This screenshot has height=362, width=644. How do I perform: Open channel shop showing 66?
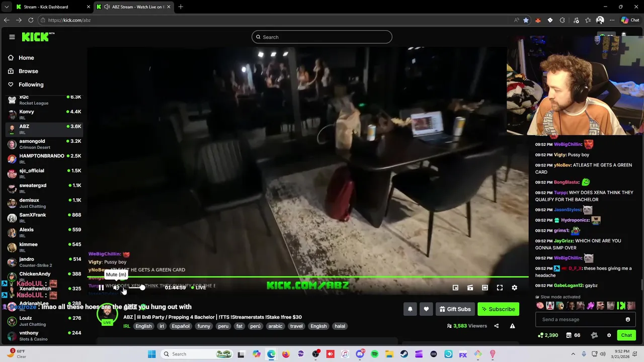tap(573, 335)
